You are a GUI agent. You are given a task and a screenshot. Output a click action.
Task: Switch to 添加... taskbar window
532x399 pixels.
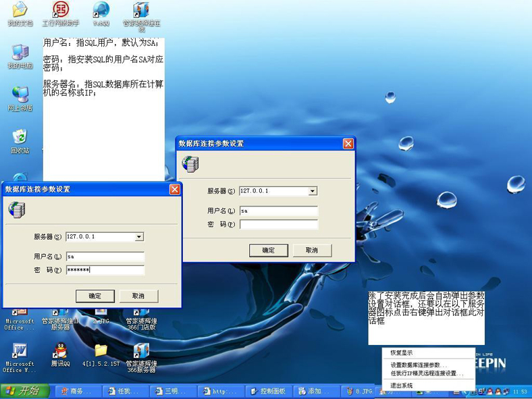315,391
